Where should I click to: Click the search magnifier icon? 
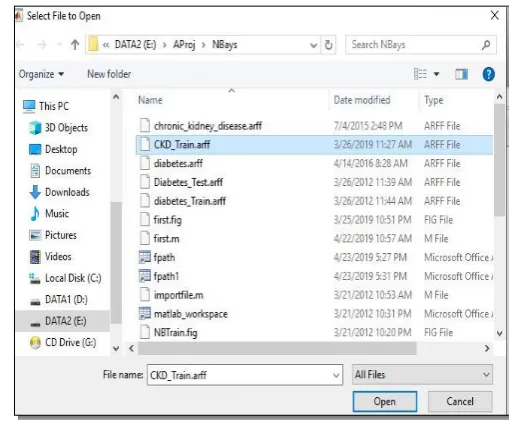click(x=486, y=45)
